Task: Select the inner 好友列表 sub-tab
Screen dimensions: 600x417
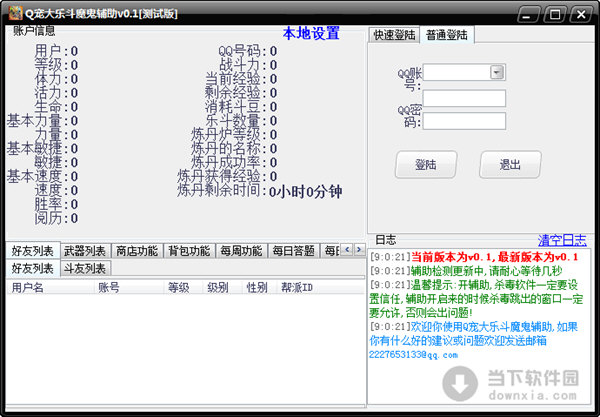Action: pyautogui.click(x=33, y=268)
